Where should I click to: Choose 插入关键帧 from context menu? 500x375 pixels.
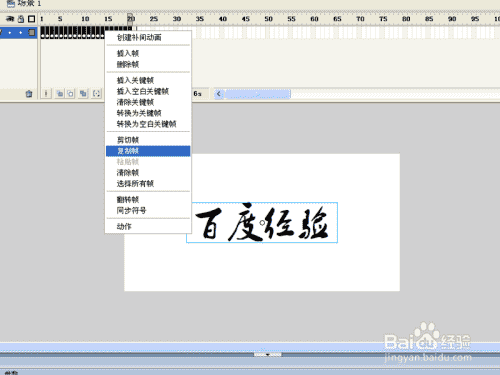click(x=148, y=80)
